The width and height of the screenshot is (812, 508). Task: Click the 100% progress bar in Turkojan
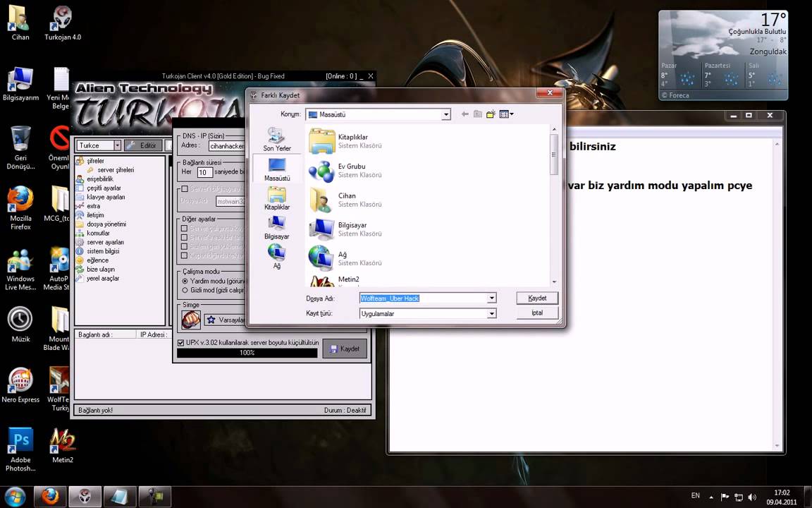pos(247,353)
